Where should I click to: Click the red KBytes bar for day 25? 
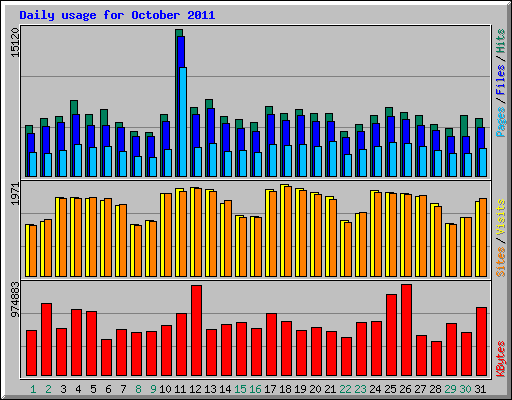click(392, 335)
